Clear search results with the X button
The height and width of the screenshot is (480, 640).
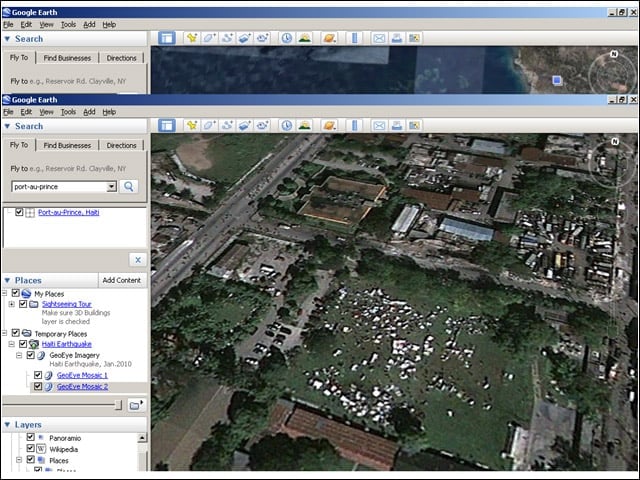coord(138,260)
